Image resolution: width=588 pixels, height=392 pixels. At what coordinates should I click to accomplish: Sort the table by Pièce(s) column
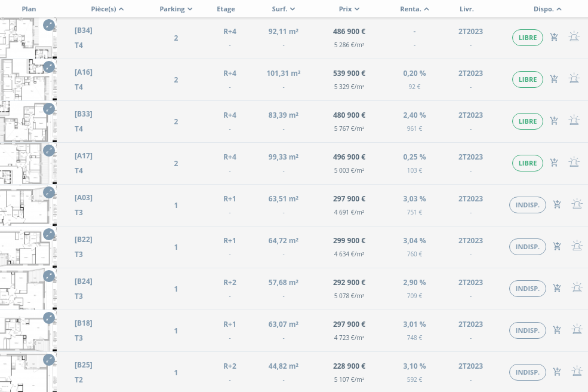pos(107,9)
